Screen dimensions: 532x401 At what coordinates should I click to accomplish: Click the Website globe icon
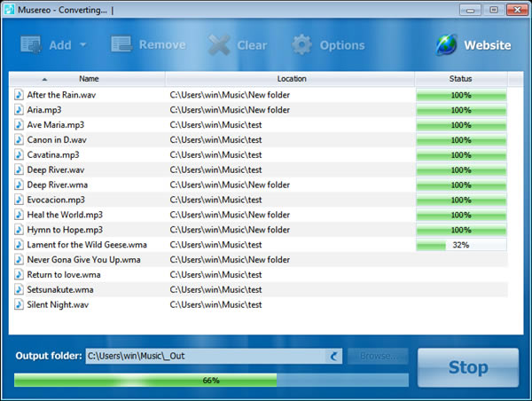448,45
